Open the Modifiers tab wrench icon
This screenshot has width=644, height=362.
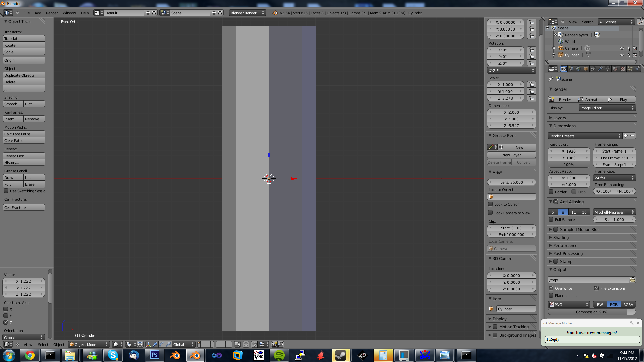coord(600,69)
